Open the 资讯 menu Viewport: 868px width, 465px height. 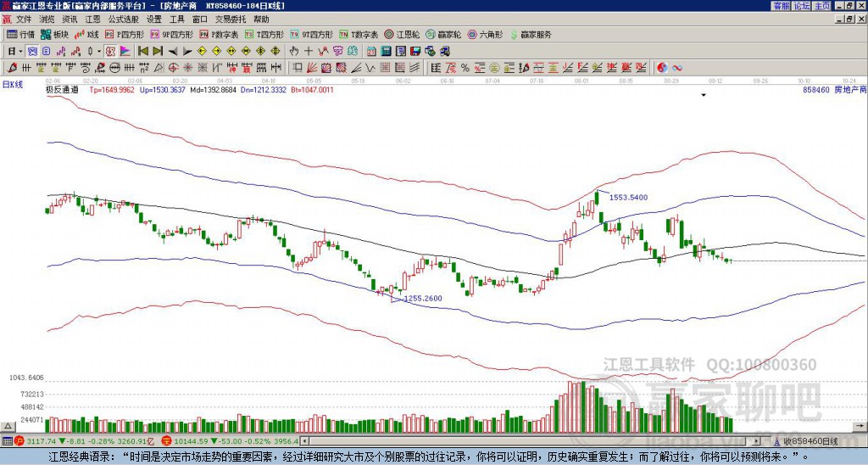pos(70,20)
